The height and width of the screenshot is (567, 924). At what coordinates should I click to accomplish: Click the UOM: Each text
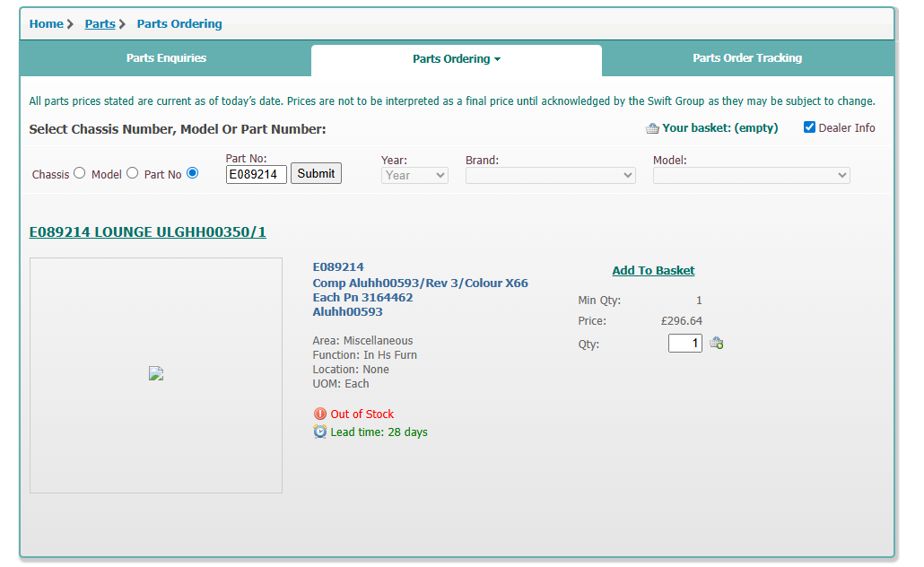[341, 384]
